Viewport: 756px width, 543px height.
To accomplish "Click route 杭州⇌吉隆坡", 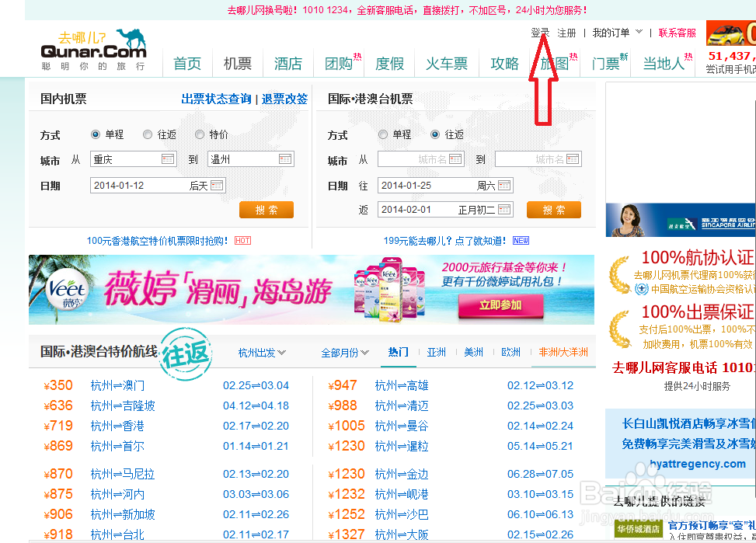I will [x=123, y=406].
